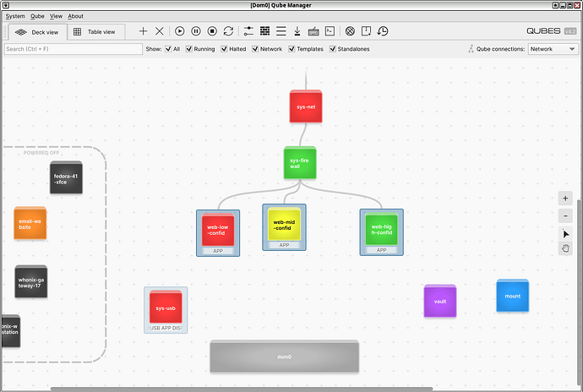Screen dimensions: 583x392
Task: Click the restore from backup clock icon
Action: [383, 31]
